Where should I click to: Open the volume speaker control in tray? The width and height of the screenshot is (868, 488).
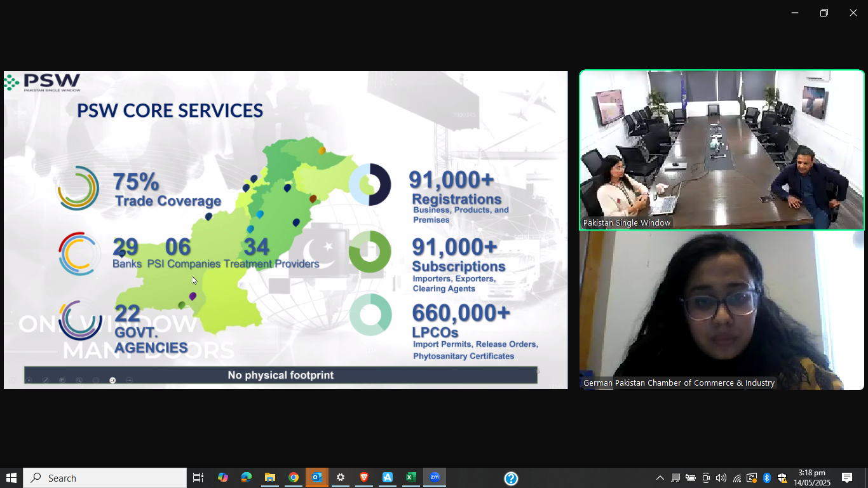721,478
